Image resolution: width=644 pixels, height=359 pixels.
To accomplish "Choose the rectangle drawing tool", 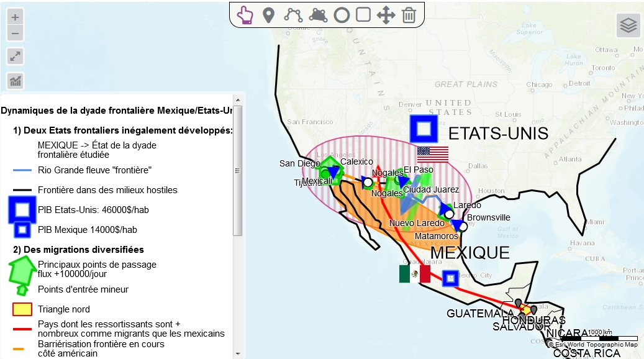I will pyautogui.click(x=363, y=15).
